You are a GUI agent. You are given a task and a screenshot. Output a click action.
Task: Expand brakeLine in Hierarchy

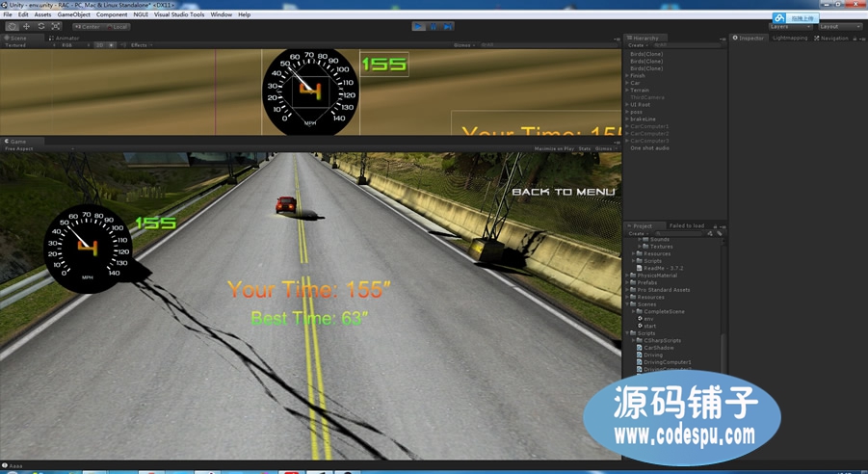pyautogui.click(x=627, y=118)
